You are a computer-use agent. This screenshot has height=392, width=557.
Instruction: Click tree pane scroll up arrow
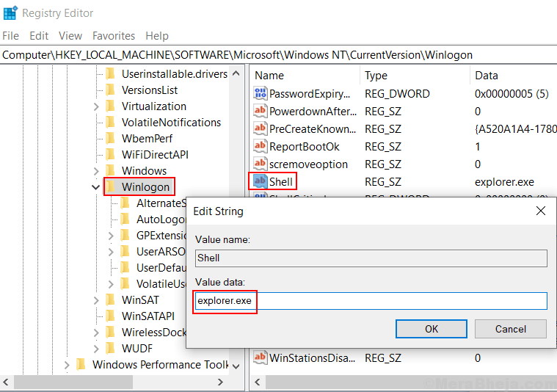236,73
